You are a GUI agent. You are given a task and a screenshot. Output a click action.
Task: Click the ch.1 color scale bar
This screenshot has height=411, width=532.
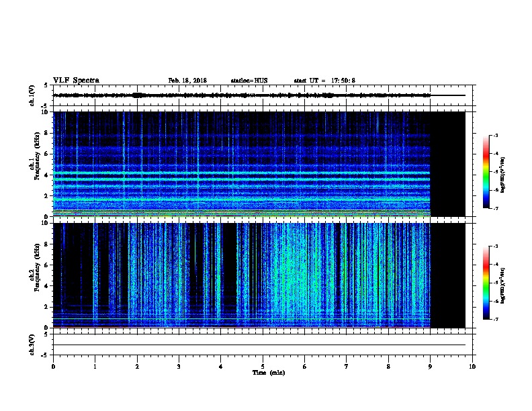click(x=486, y=172)
